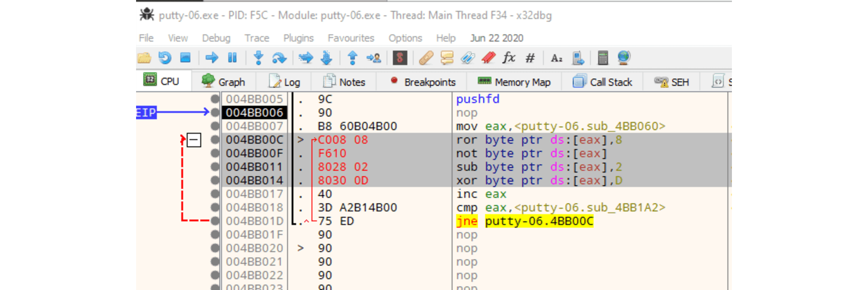Screen dimensions: 868x290
Task: Pause execution with the pause icon
Action: tap(232, 58)
